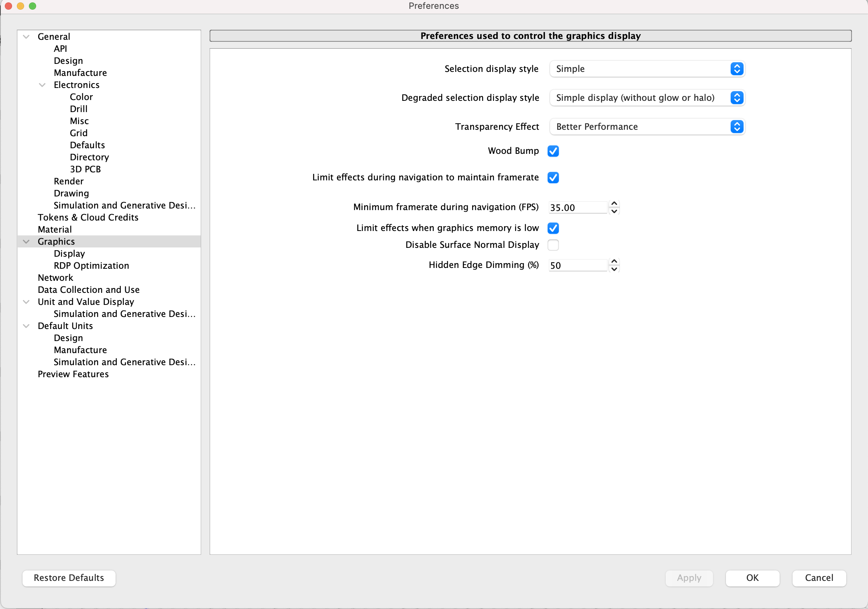Cancel the Preferences dialog

pos(819,578)
